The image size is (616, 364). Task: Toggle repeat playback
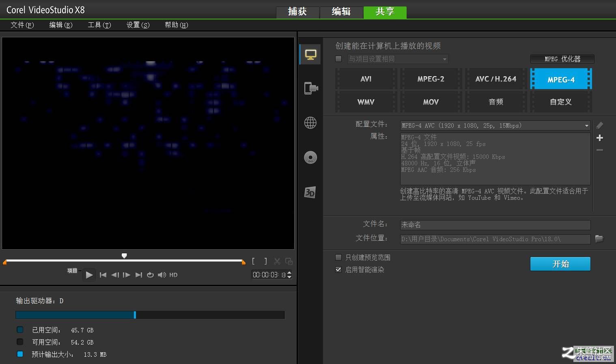pos(150,275)
